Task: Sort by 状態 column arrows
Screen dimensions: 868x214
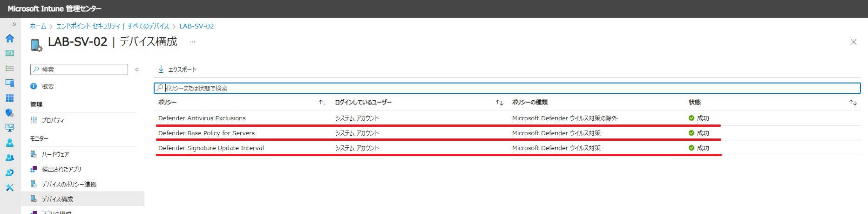Action: click(853, 103)
